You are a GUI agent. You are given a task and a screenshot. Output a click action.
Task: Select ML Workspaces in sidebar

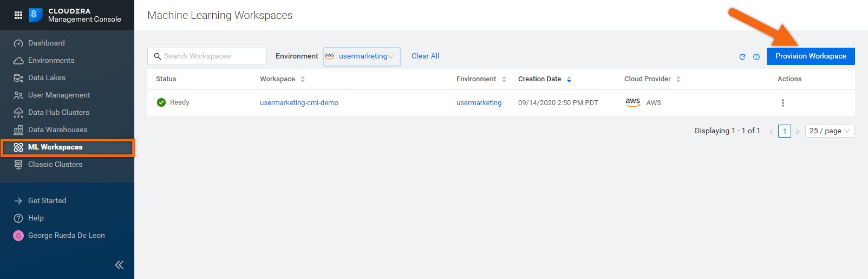(67, 147)
